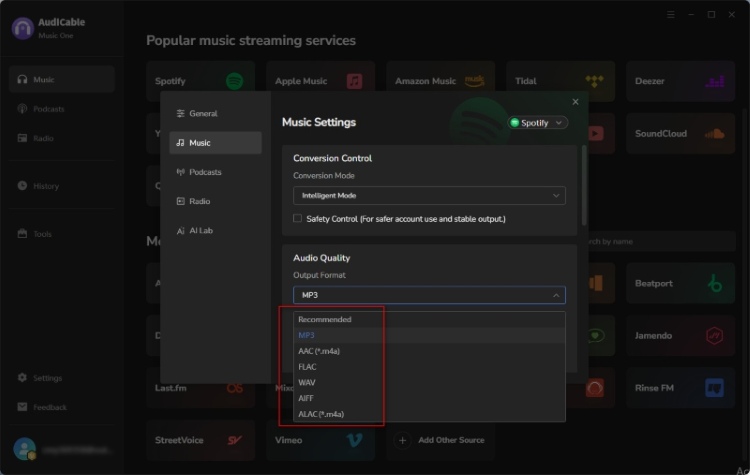Click the user profile avatar
The image size is (750, 475).
[24, 449]
